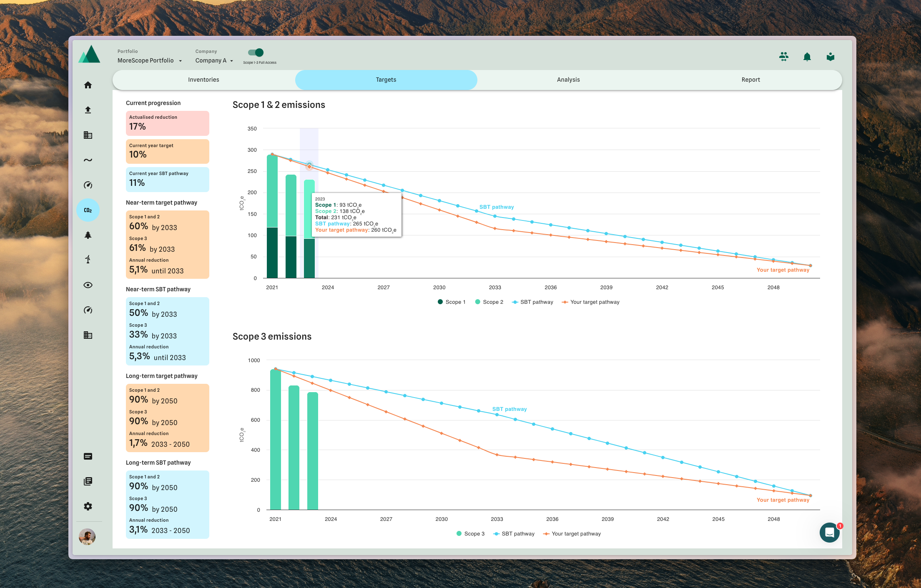The width and height of the screenshot is (921, 588).
Task: Open the settings gear in the sidebar
Action: coord(88,506)
